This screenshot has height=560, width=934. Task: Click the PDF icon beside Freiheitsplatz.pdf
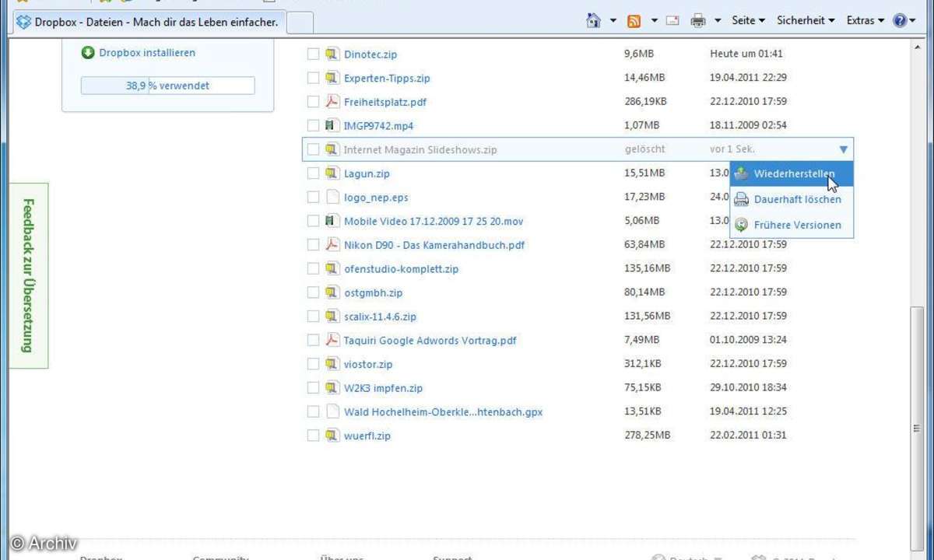332,102
